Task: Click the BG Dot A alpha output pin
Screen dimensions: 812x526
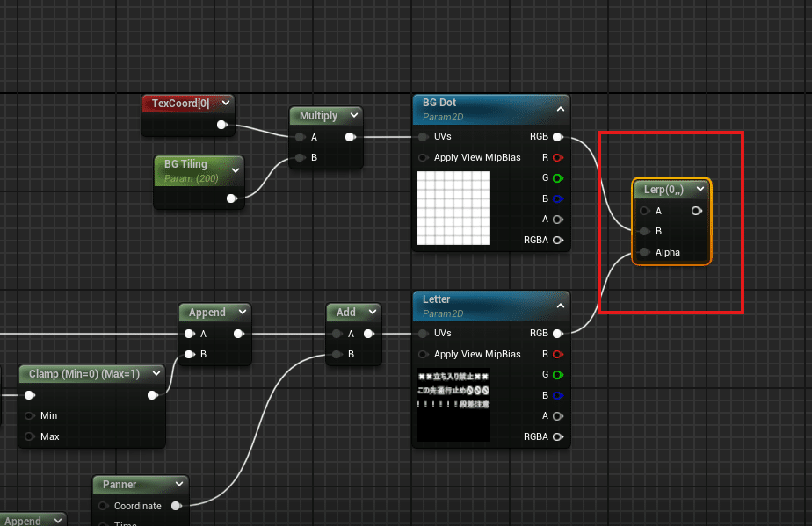Action: [x=558, y=220]
